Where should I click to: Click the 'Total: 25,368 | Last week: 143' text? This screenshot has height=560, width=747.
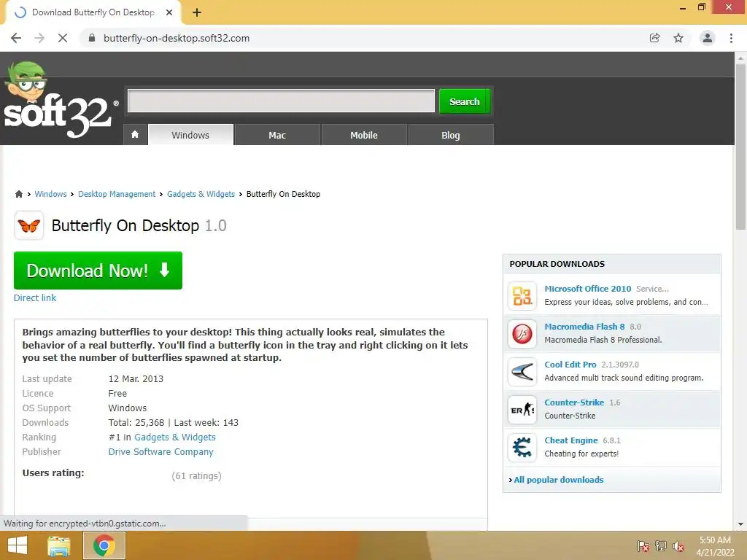pos(174,422)
